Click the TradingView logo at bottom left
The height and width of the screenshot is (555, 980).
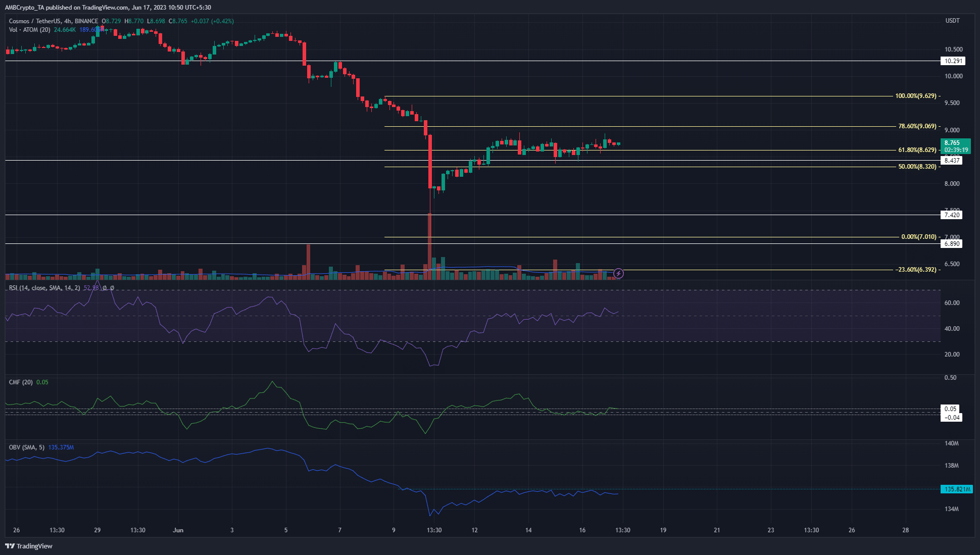[x=29, y=546]
